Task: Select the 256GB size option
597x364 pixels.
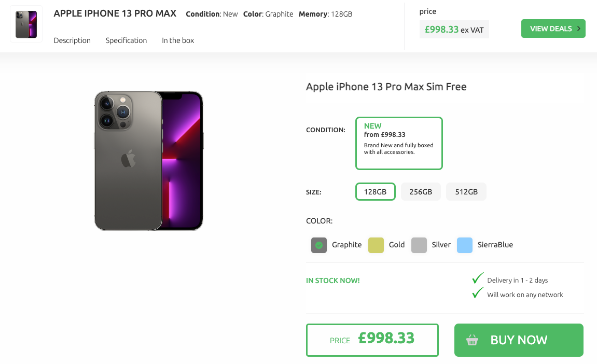Action: (x=421, y=191)
